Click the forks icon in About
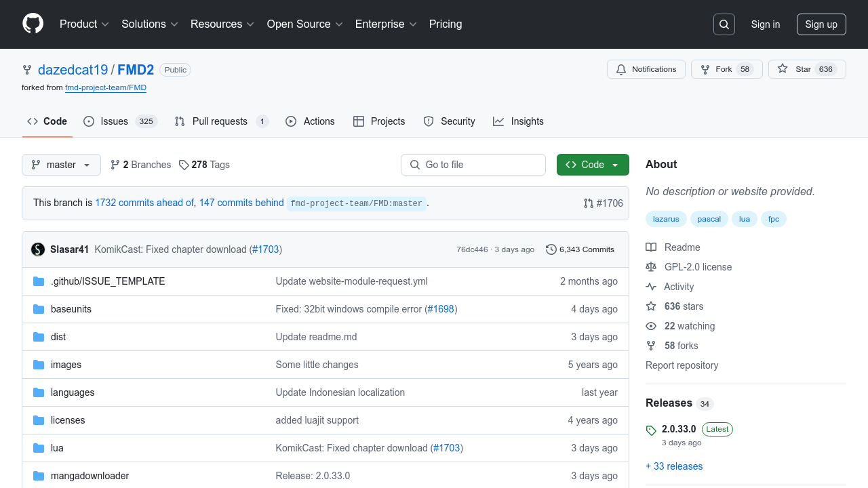This screenshot has width=868, height=488. pyautogui.click(x=651, y=346)
